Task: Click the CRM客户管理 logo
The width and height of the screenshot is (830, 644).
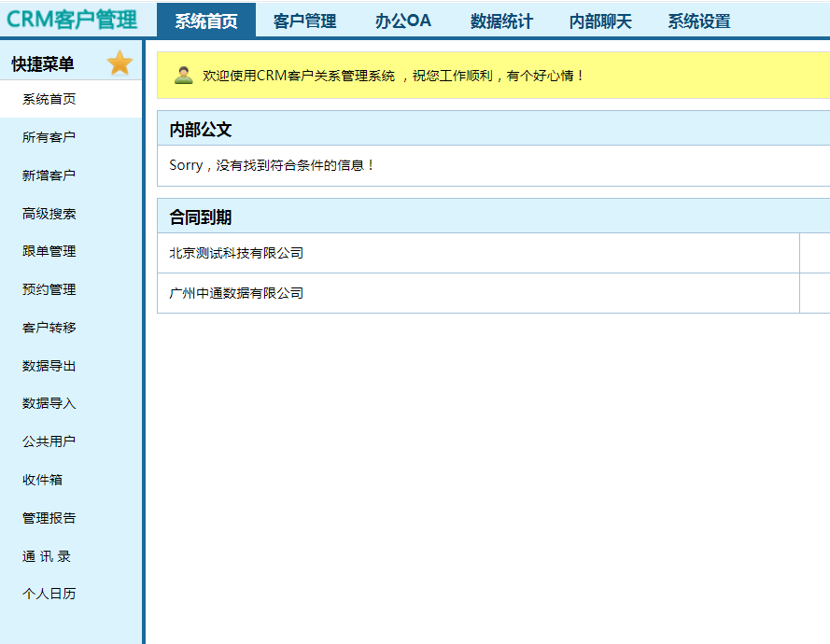Action: (72, 20)
